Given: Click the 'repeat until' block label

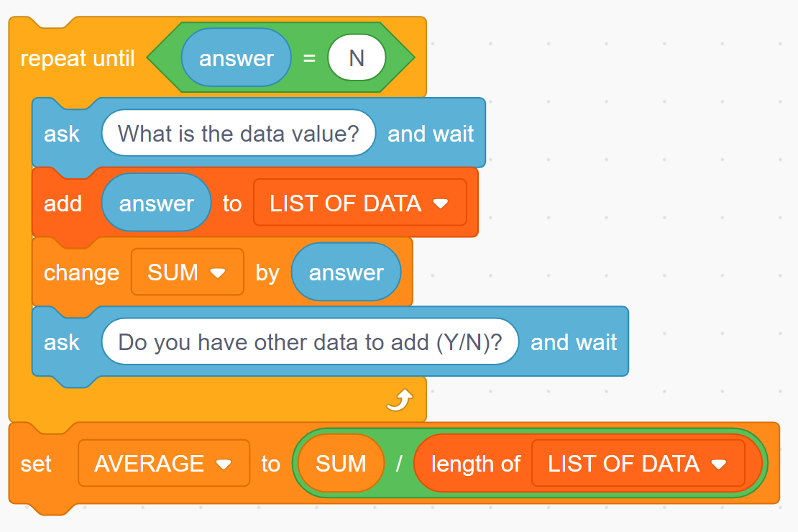Looking at the screenshot, I should coord(78,58).
